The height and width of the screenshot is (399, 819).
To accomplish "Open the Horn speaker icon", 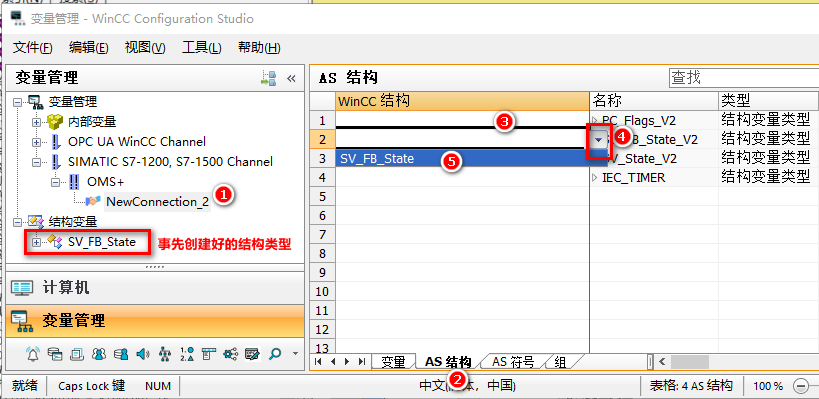I will click(143, 354).
